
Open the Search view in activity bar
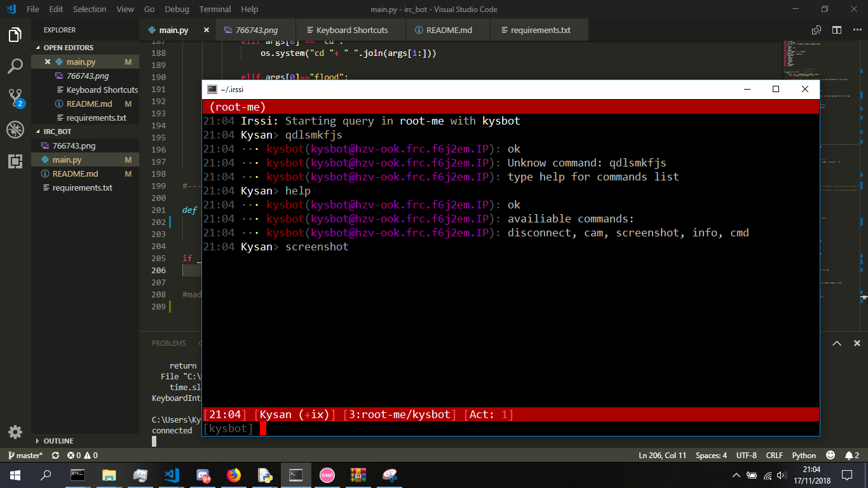(15, 66)
